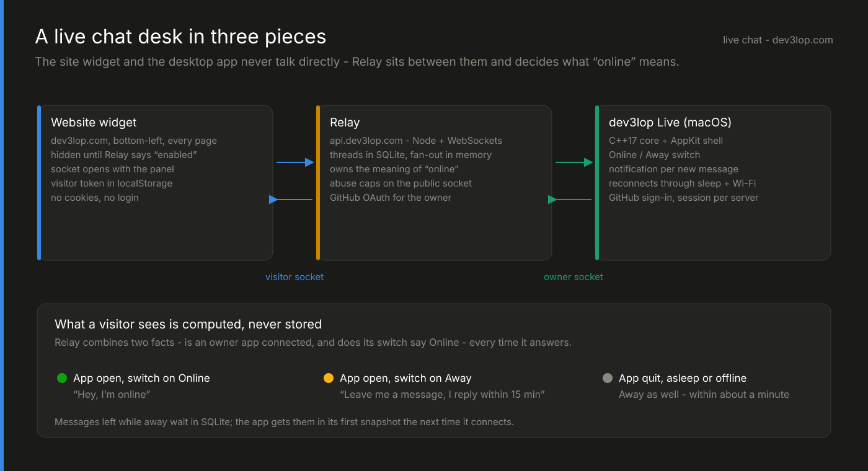868x471 pixels.
Task: Click the "Online / Away switch" line
Action: tap(654, 155)
